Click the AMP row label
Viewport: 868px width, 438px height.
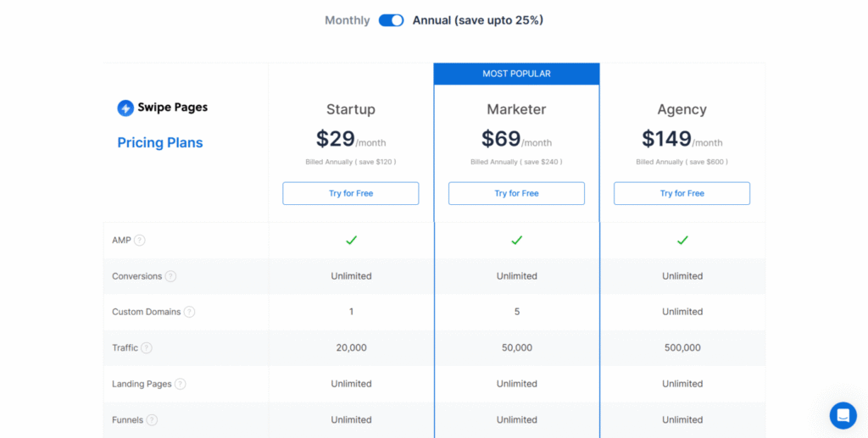[x=121, y=241]
